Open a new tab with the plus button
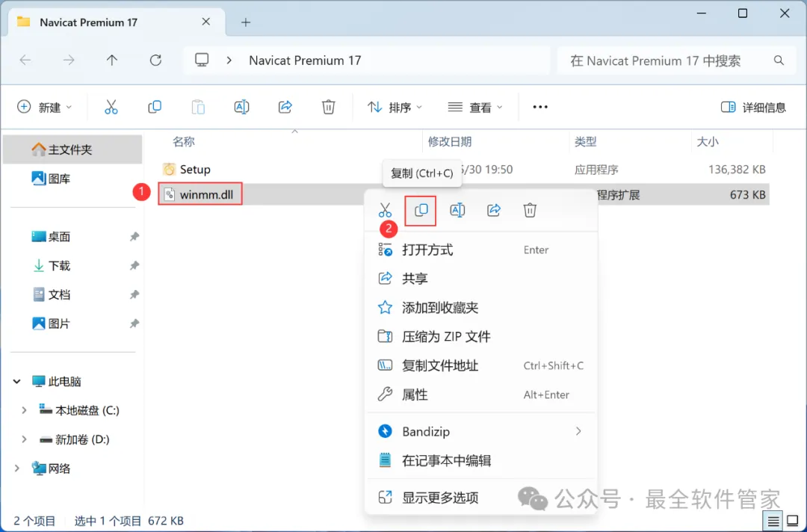 point(246,22)
